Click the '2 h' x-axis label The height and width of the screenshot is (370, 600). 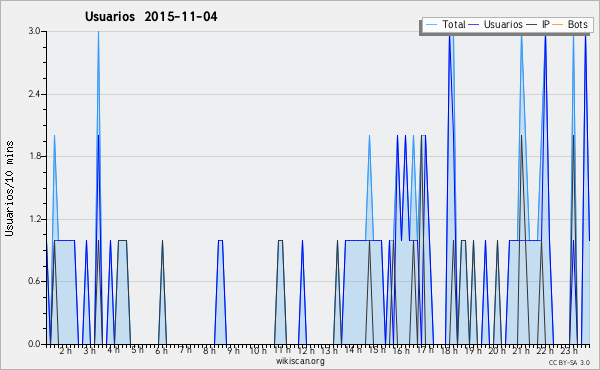(x=65, y=351)
